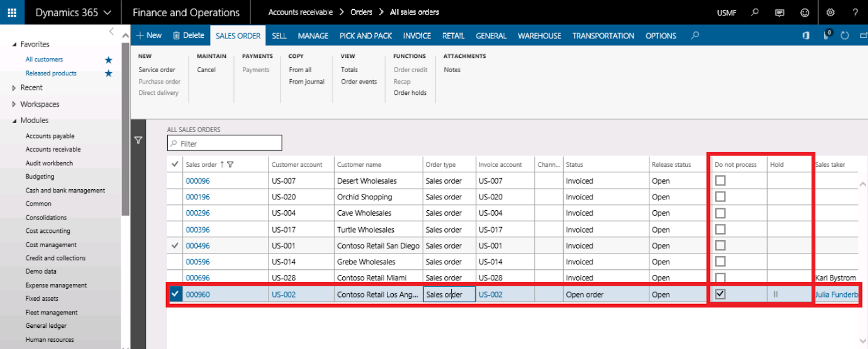Open the TRANSPORTATION tab

(x=603, y=36)
